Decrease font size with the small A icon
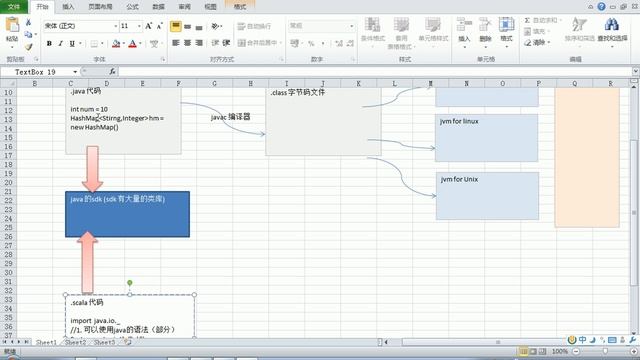The width and height of the screenshot is (640, 360). [160, 26]
